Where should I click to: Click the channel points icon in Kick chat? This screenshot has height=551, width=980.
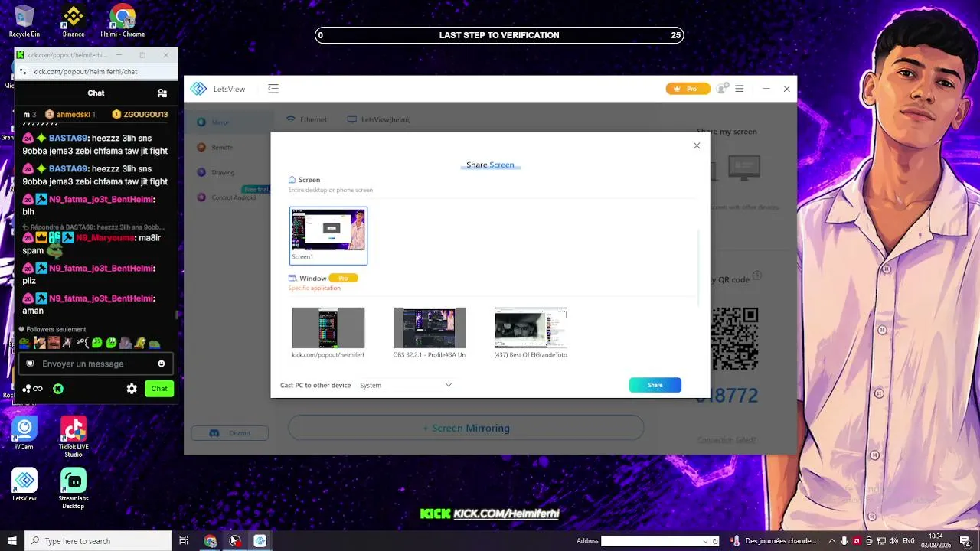point(32,389)
